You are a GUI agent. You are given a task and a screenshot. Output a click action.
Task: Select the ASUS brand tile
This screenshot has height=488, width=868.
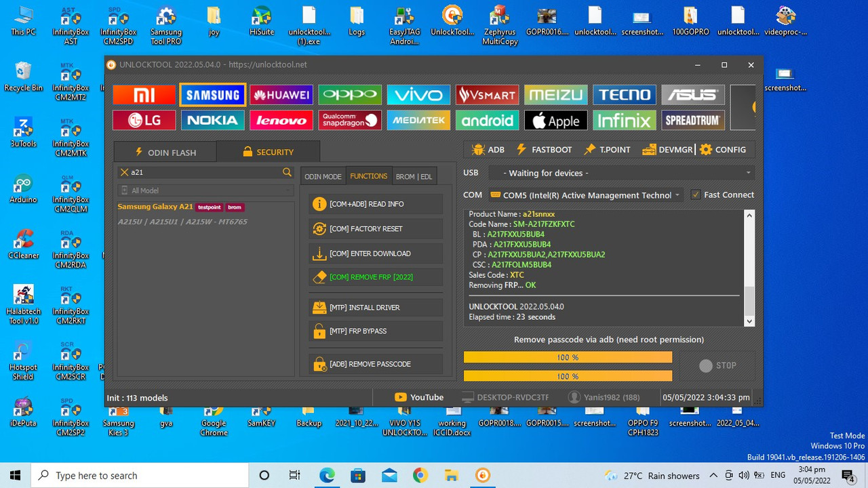(x=692, y=95)
